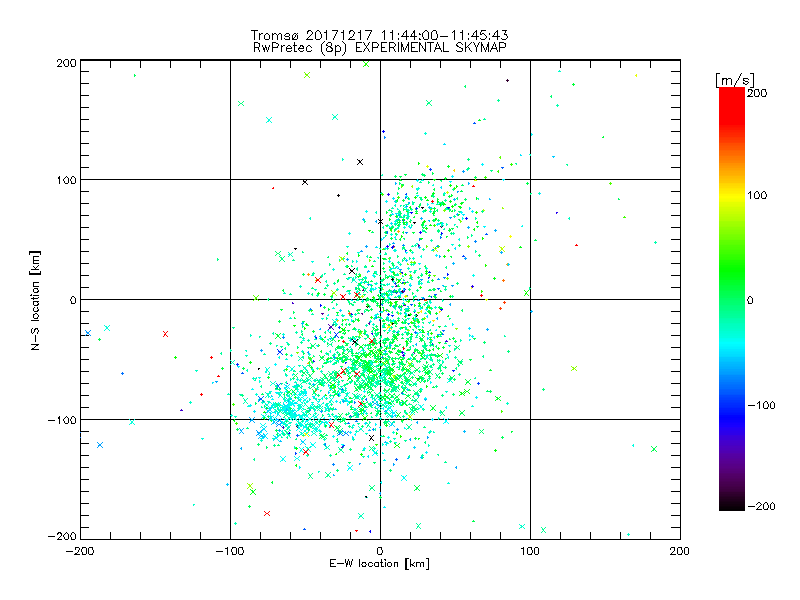Click the '-200' colorbar tick label
The height and width of the screenshot is (600, 800).
coord(761,506)
